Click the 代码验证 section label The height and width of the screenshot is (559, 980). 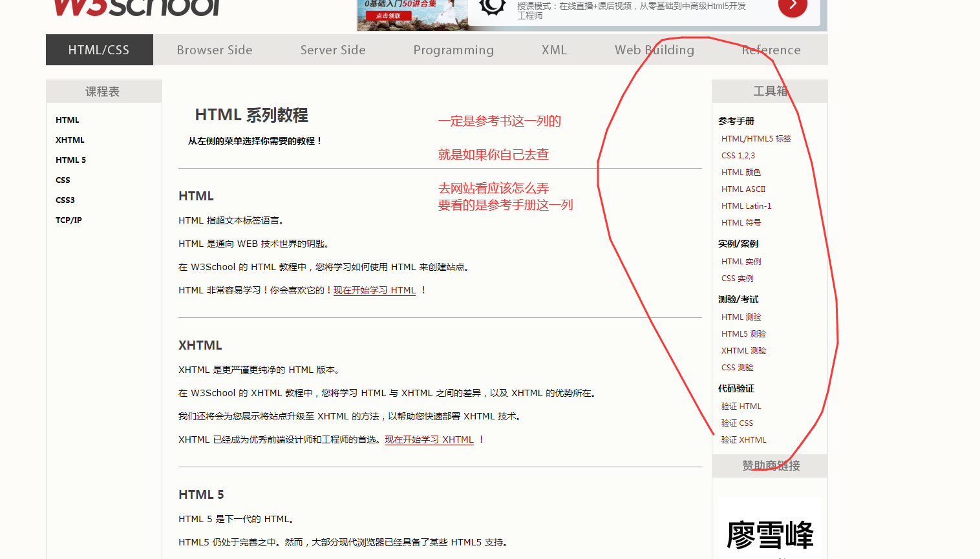pyautogui.click(x=736, y=388)
